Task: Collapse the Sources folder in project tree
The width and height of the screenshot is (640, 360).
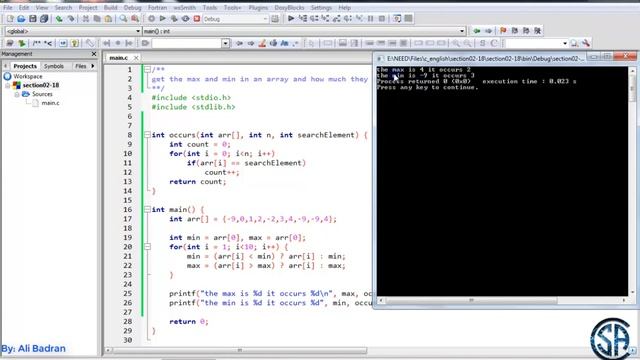Action: point(17,94)
